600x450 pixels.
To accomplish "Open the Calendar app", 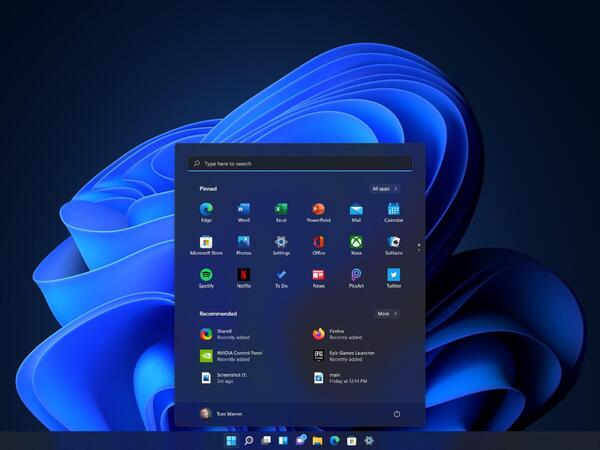I will (x=394, y=212).
